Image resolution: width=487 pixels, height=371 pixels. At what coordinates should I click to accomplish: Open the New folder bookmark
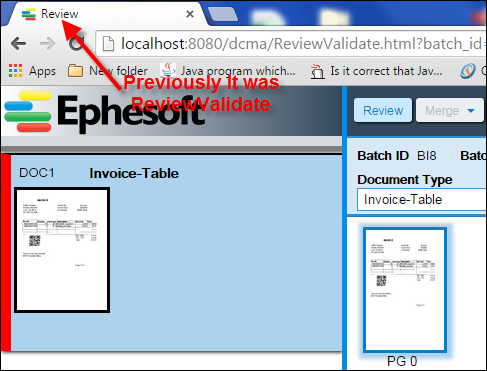point(108,71)
